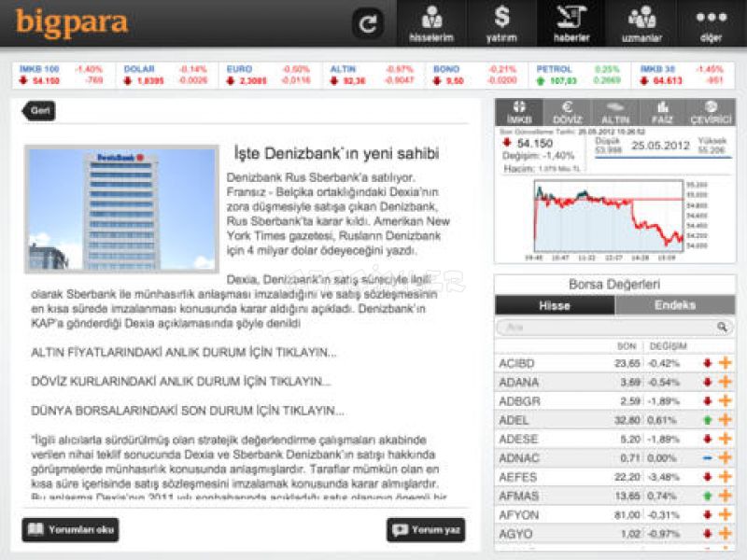Click the Denizbank building photo

pos(122,209)
